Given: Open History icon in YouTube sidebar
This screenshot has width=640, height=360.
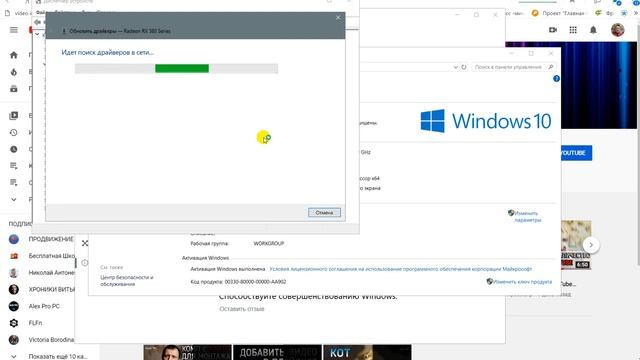Looking at the screenshot, I should (x=14, y=132).
